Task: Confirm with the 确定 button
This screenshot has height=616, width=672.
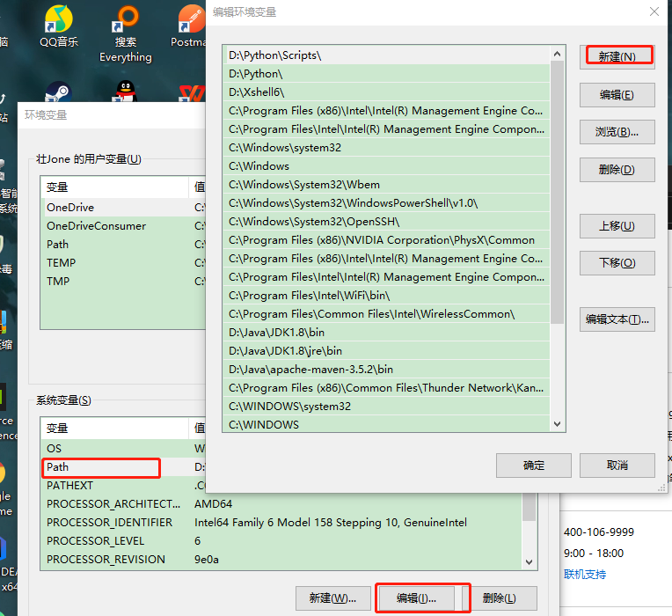Action: (x=534, y=466)
